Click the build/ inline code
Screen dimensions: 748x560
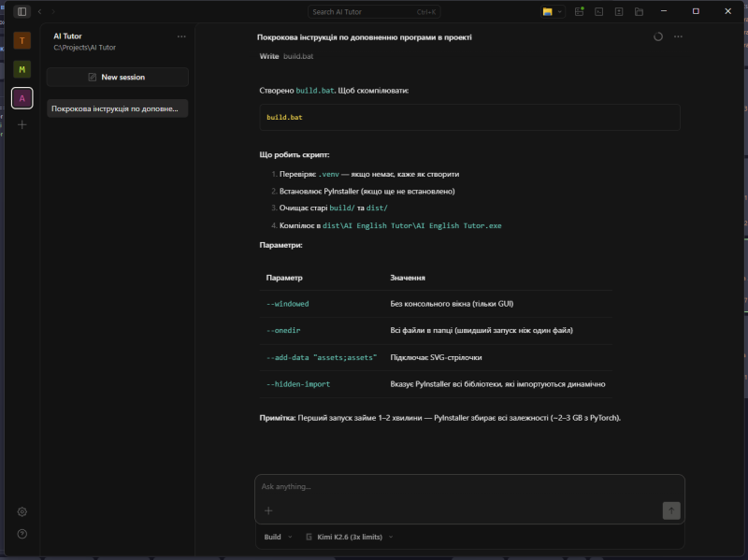pos(342,208)
